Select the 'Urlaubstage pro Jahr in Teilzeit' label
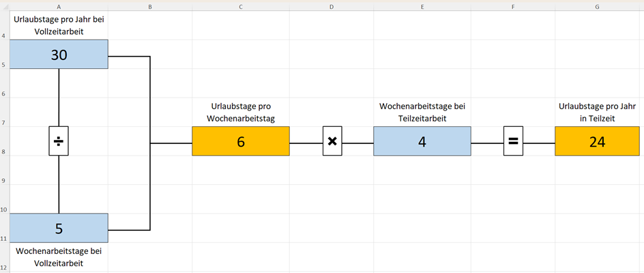Viewport: 644px width, 273px height. coord(598,113)
